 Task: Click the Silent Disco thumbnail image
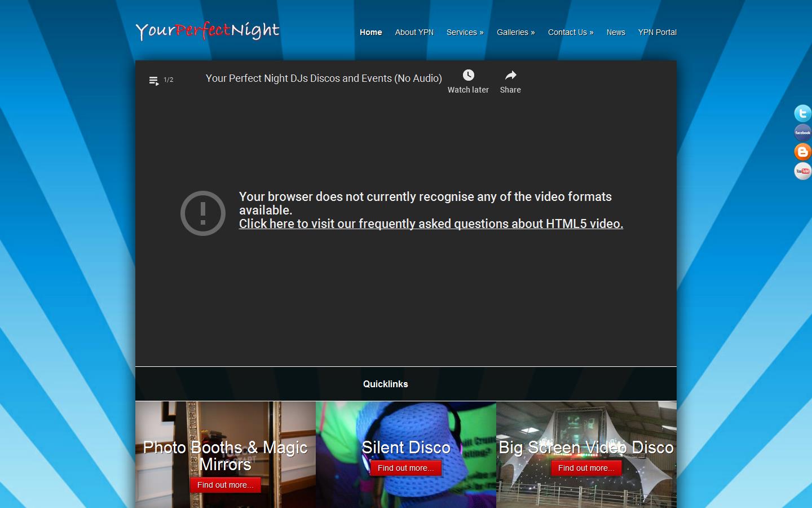(405, 423)
